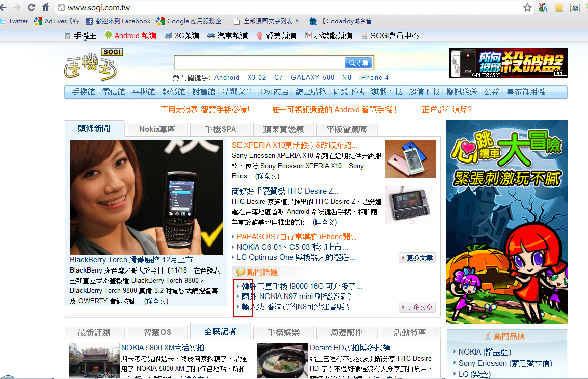Image resolution: width=588 pixels, height=379 pixels.
Task: Switch to 智慧OS tab
Action: pos(157,332)
